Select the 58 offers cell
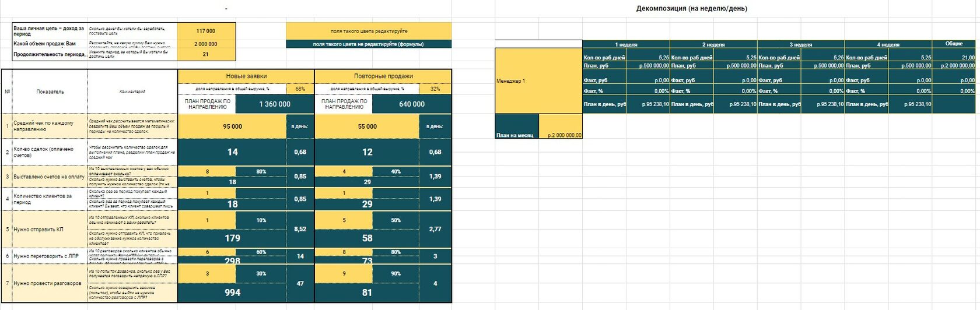Screen dimensions: 980x310 pos(367,238)
